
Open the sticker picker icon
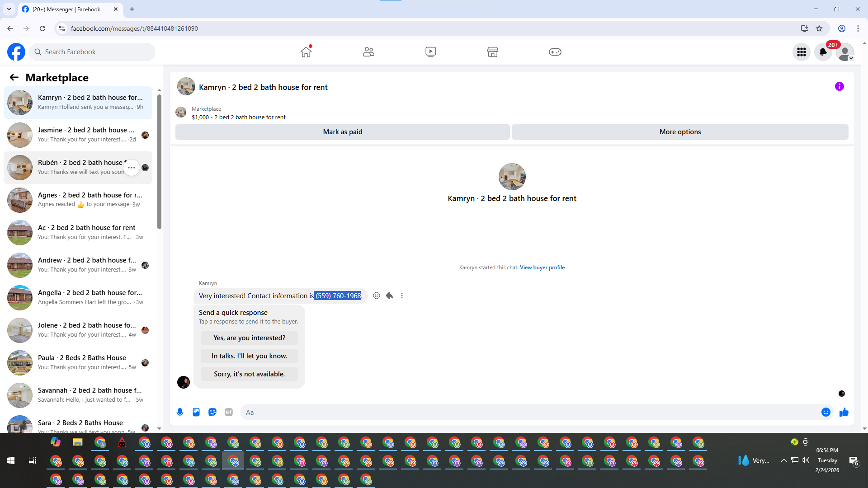click(212, 412)
